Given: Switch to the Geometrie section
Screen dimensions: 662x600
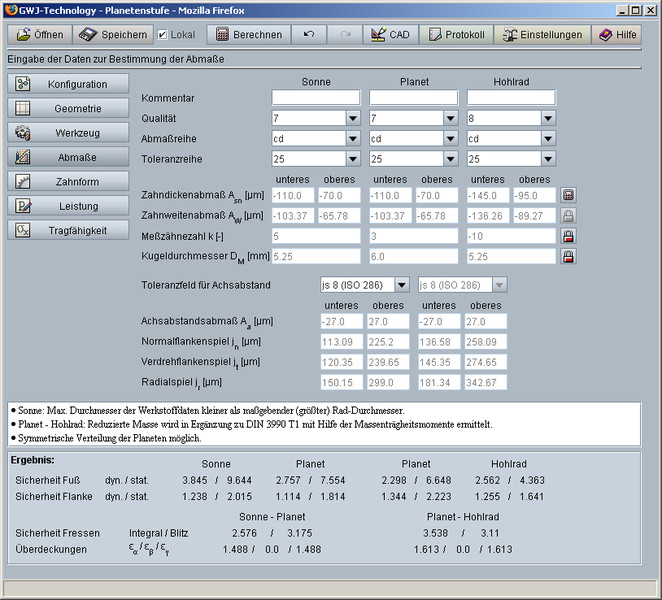Looking at the screenshot, I should click(69, 108).
